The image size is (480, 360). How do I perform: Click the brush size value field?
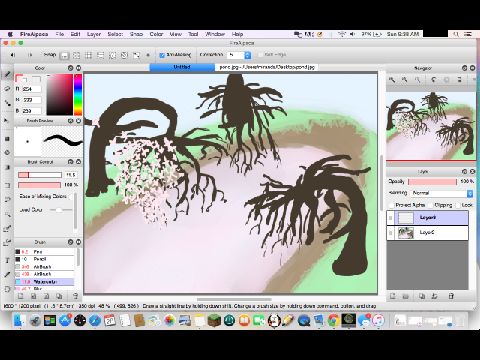(71, 175)
